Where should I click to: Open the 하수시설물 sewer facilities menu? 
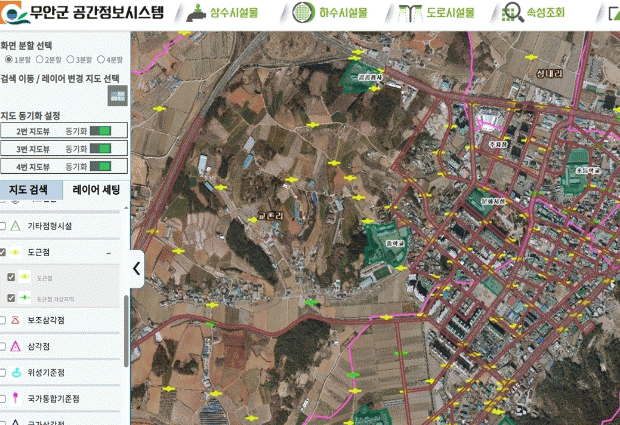point(330,14)
